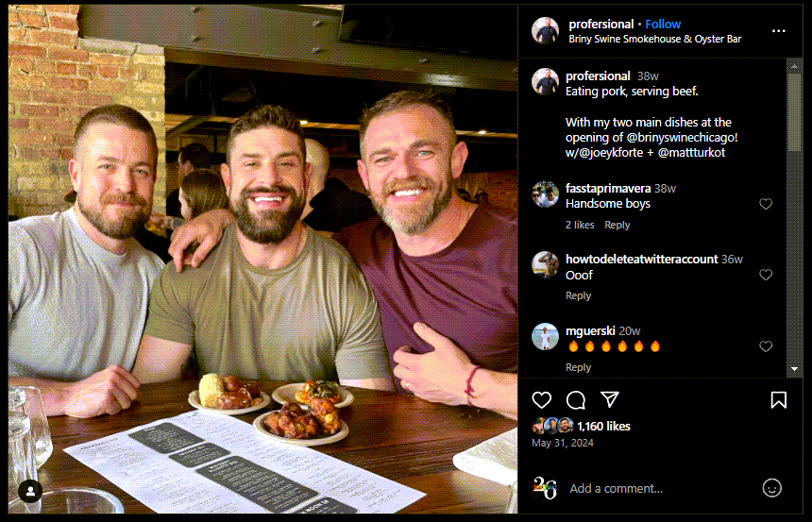
Task: Reply to fasstaprimavera's Handsome boys comment
Action: click(x=617, y=225)
